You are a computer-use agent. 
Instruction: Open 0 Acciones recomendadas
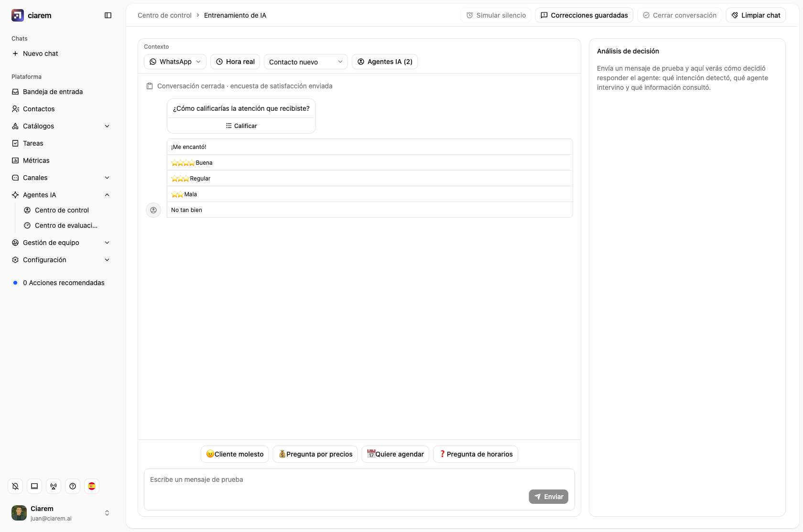pyautogui.click(x=61, y=283)
